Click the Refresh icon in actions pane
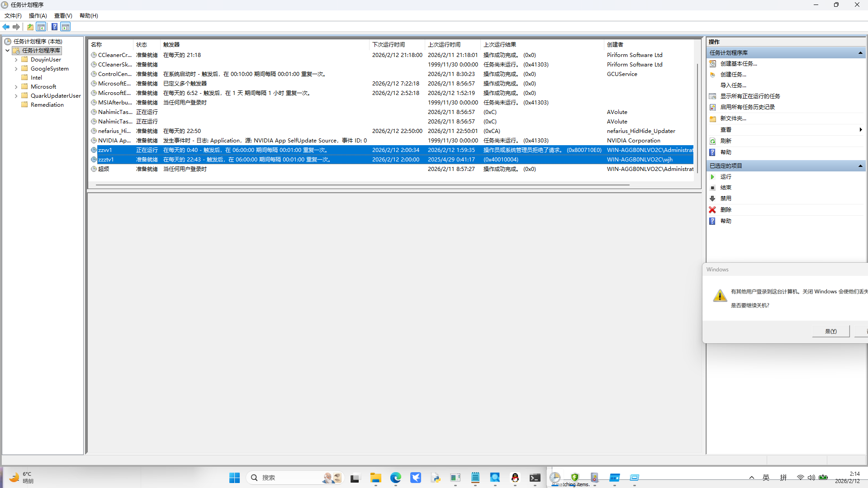 (x=712, y=141)
